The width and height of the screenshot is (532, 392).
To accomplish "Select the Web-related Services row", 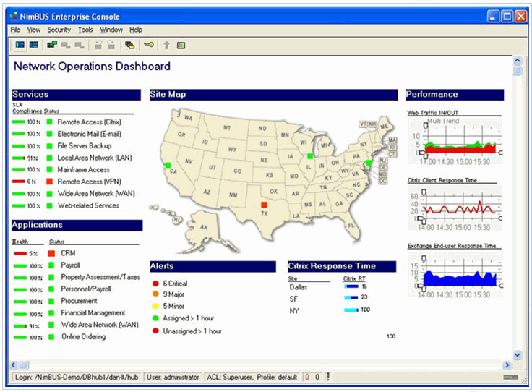I will (x=88, y=205).
